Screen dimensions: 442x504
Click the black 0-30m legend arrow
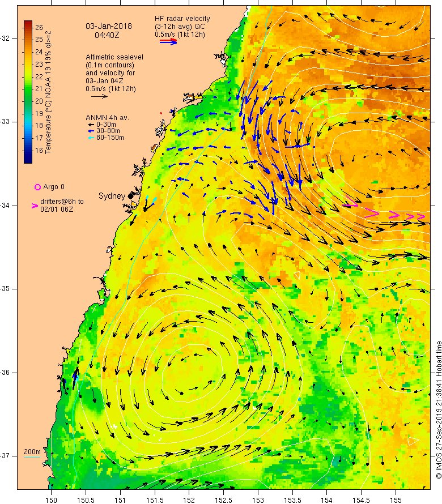coord(91,125)
